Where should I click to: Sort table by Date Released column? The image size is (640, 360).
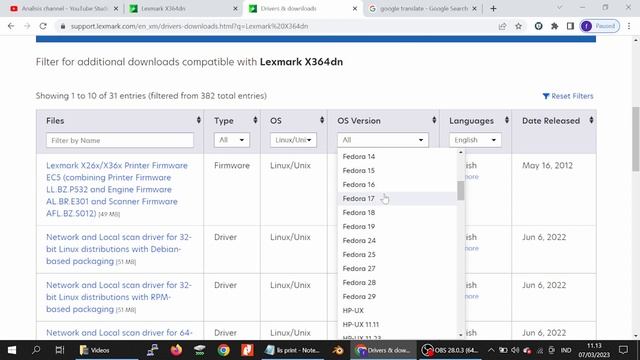[591, 120]
